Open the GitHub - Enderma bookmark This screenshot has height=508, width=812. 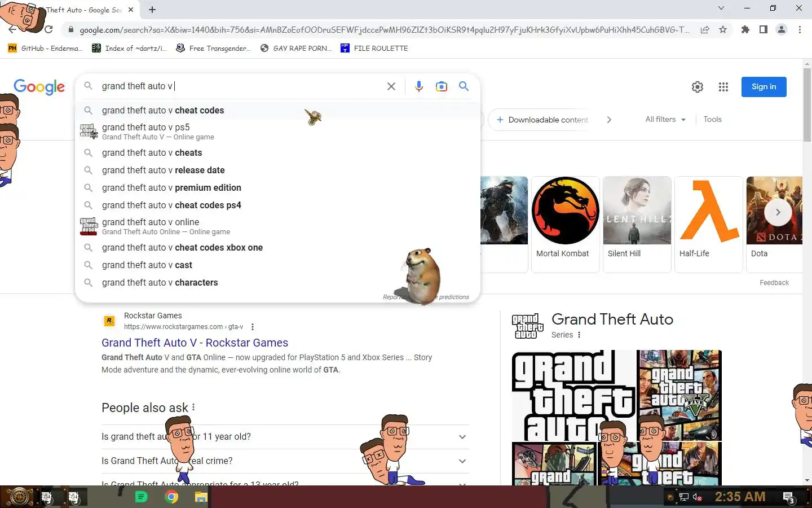[45, 48]
